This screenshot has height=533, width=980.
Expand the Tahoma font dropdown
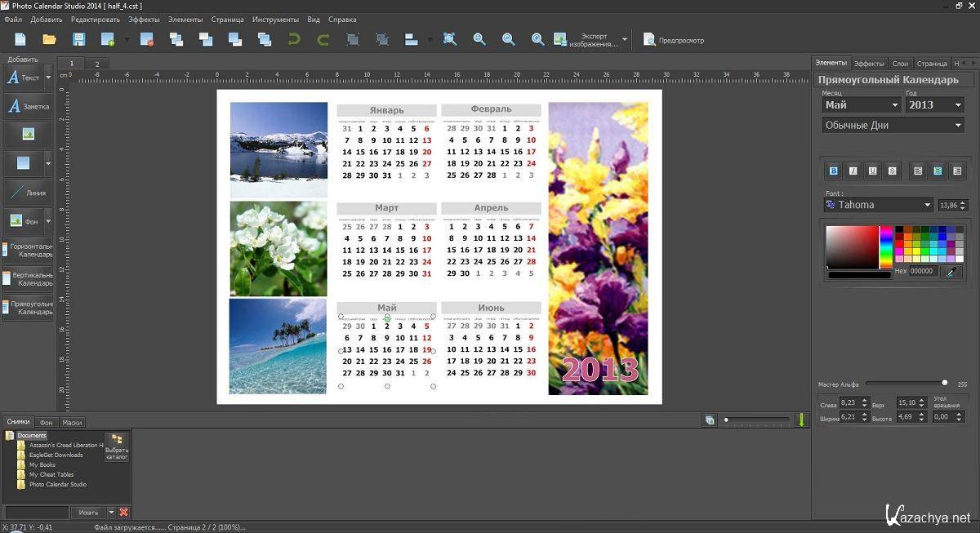878,205
